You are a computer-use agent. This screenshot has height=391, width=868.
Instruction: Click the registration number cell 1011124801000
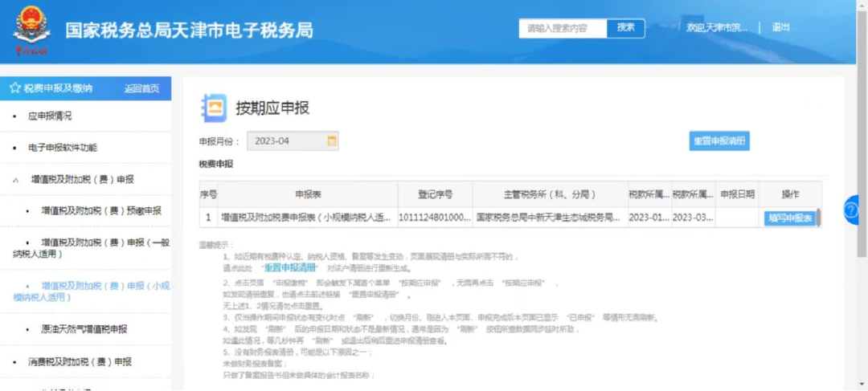(x=435, y=218)
